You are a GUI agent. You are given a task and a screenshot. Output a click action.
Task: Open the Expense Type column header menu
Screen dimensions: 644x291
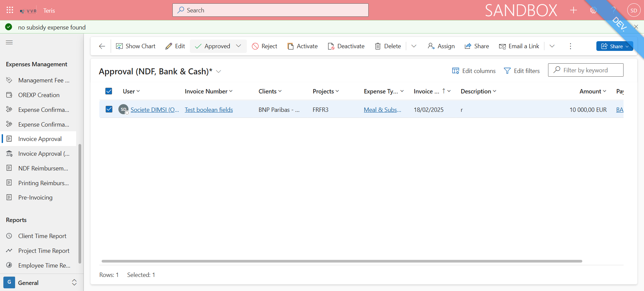384,91
